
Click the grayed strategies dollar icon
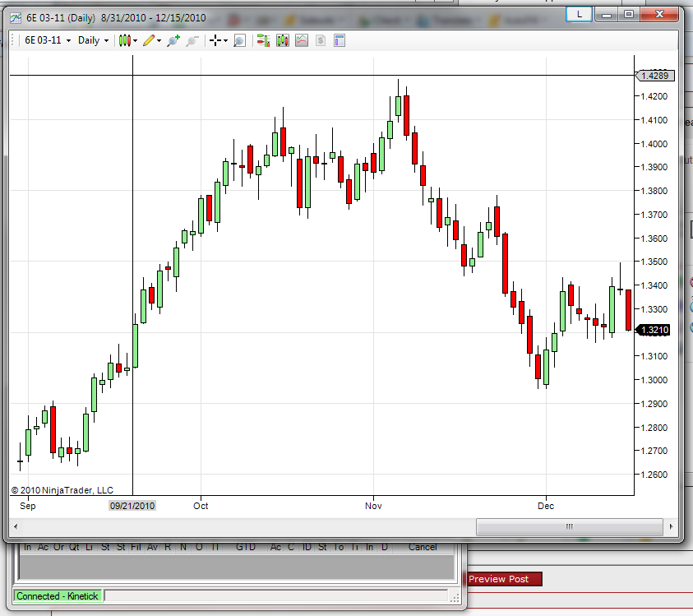point(321,40)
